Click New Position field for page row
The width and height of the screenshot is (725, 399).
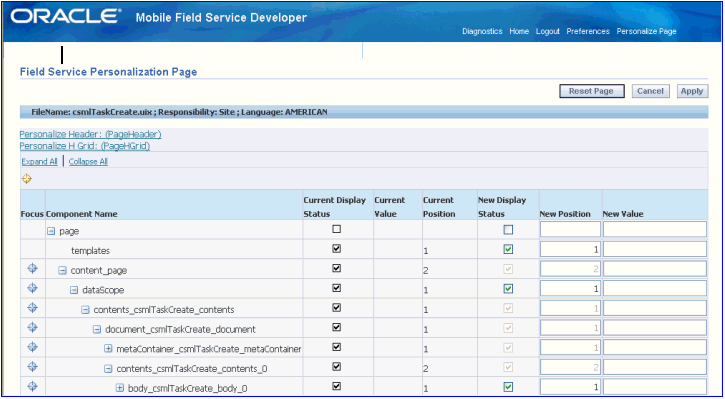click(x=570, y=229)
